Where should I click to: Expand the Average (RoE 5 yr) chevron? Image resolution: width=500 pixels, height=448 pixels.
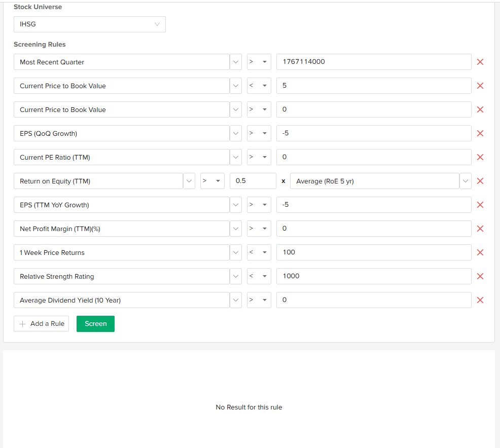click(465, 181)
